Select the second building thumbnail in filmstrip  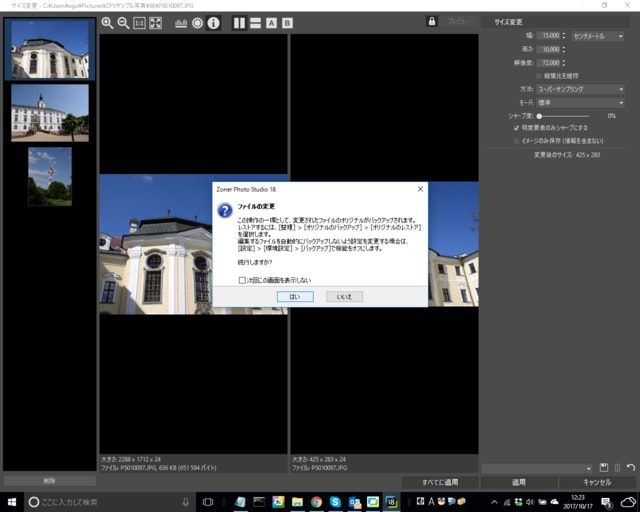coord(49,111)
